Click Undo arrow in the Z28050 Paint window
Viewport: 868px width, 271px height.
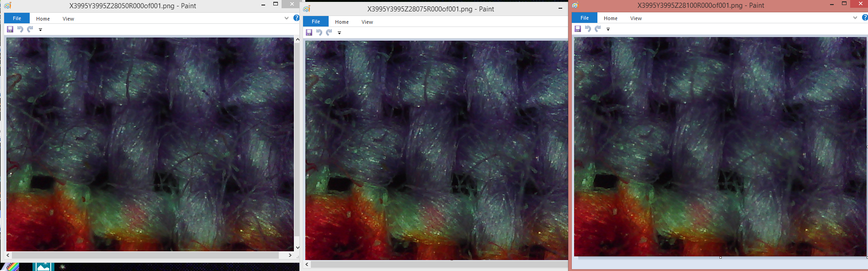(x=20, y=29)
